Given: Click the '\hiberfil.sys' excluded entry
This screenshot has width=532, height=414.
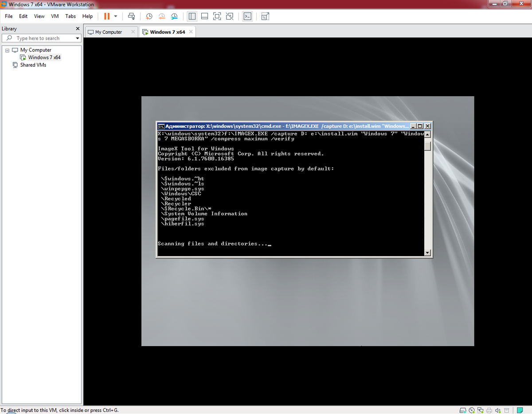Looking at the screenshot, I should [183, 224].
